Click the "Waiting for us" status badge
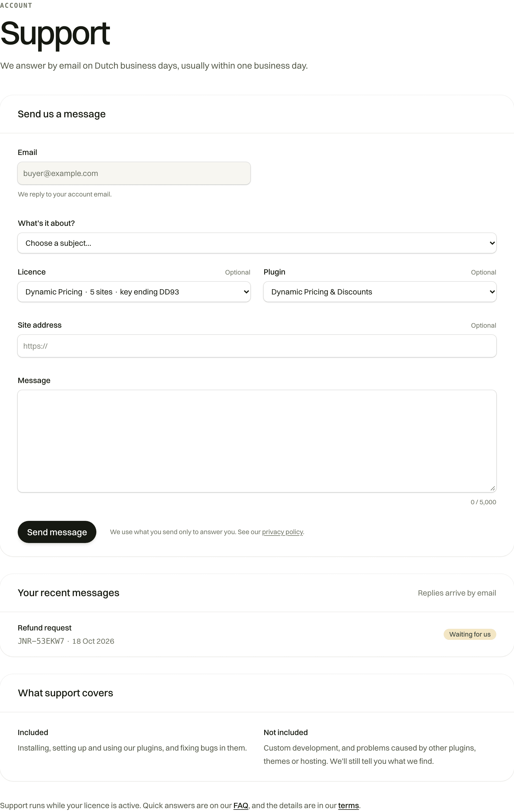The height and width of the screenshot is (812, 514). (x=470, y=634)
